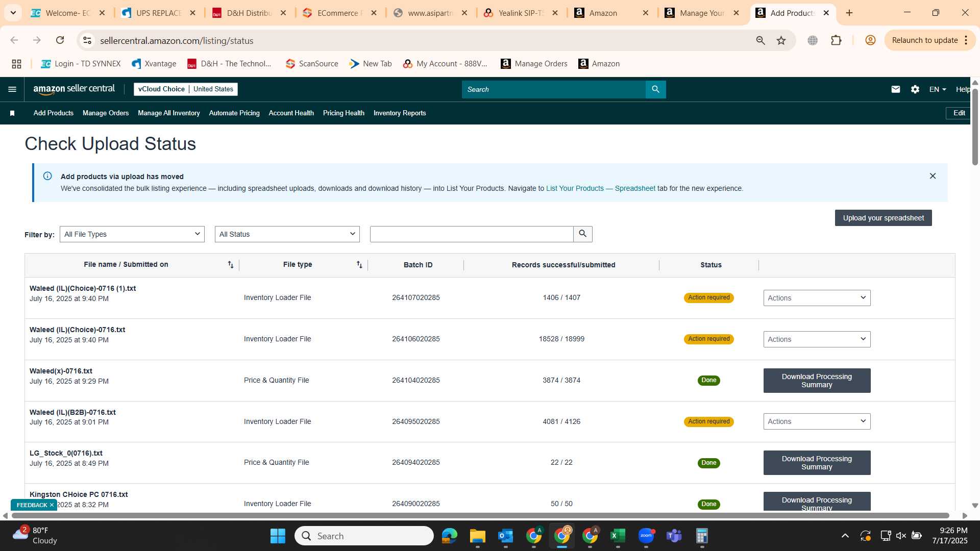The width and height of the screenshot is (980, 551).
Task: Click Upload your spreadsheet button
Action: (x=883, y=218)
